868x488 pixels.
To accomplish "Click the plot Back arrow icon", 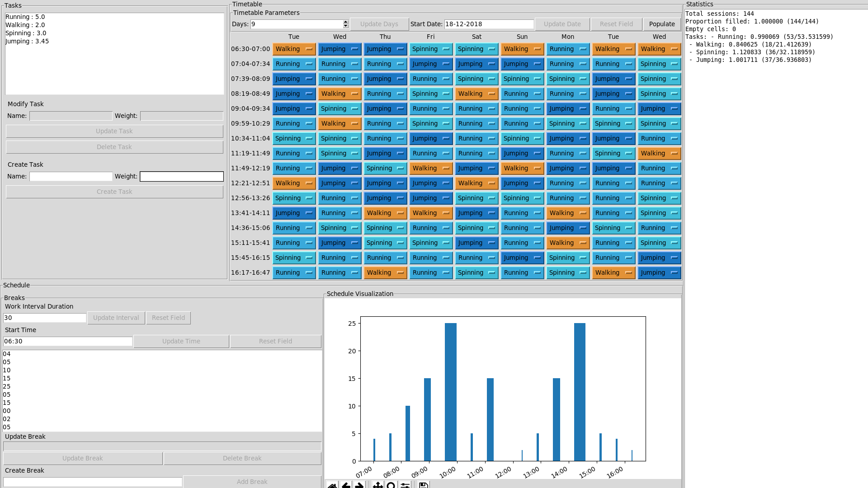I will pos(346,486).
